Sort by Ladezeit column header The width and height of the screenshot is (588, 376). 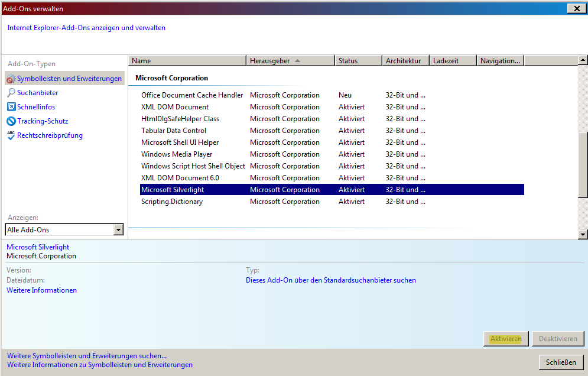(x=453, y=61)
